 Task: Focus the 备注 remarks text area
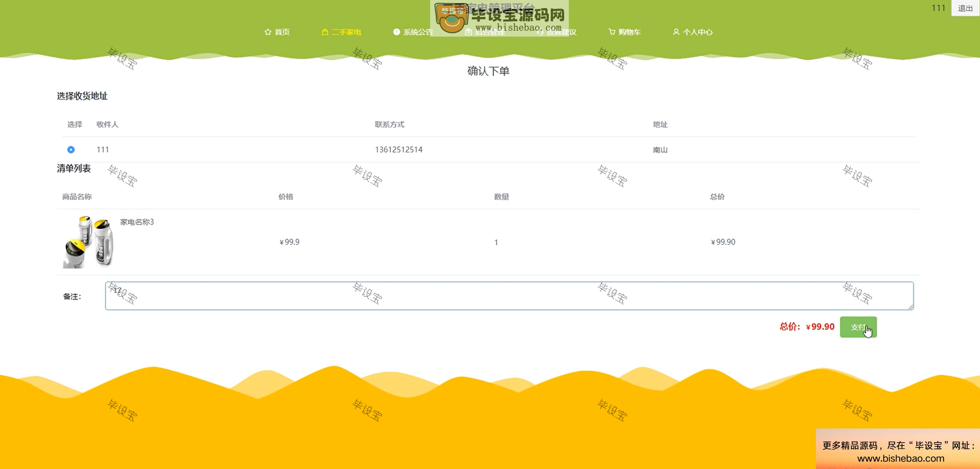509,296
